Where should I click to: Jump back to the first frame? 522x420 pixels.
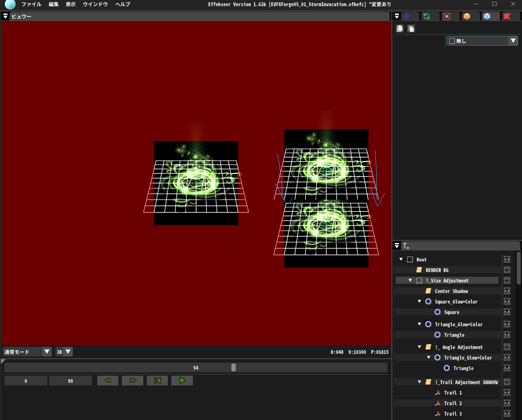pyautogui.click(x=157, y=381)
